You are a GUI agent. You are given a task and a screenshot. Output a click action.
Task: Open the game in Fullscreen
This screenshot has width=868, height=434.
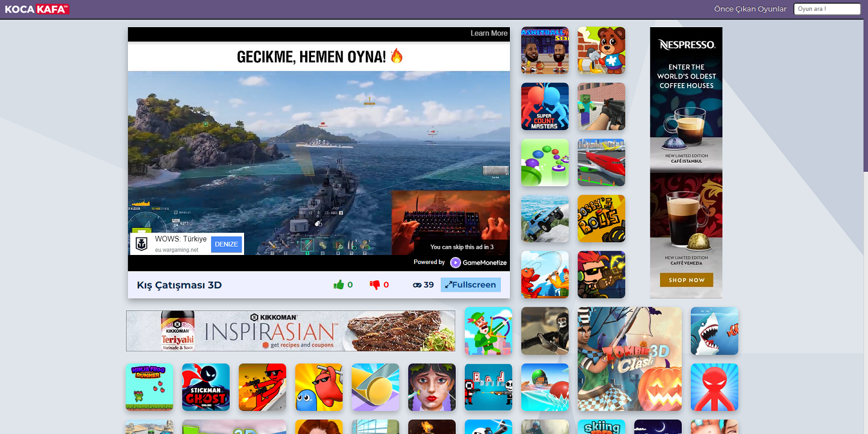[x=471, y=285]
